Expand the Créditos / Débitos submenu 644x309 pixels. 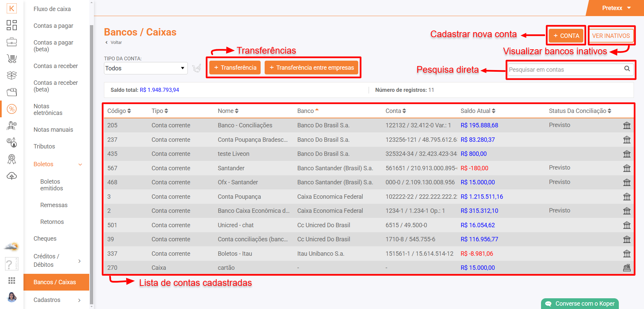click(x=79, y=261)
